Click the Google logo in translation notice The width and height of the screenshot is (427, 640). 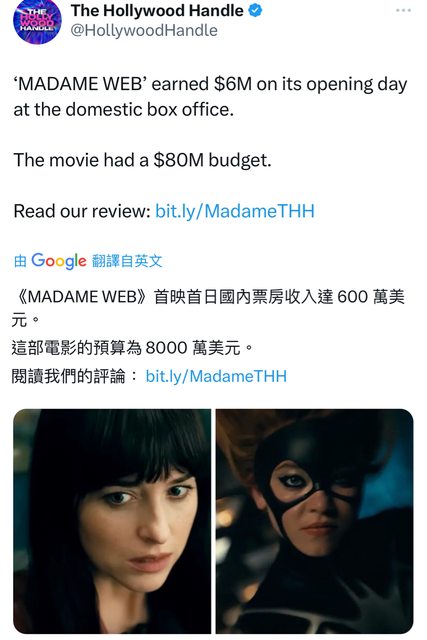point(59,261)
